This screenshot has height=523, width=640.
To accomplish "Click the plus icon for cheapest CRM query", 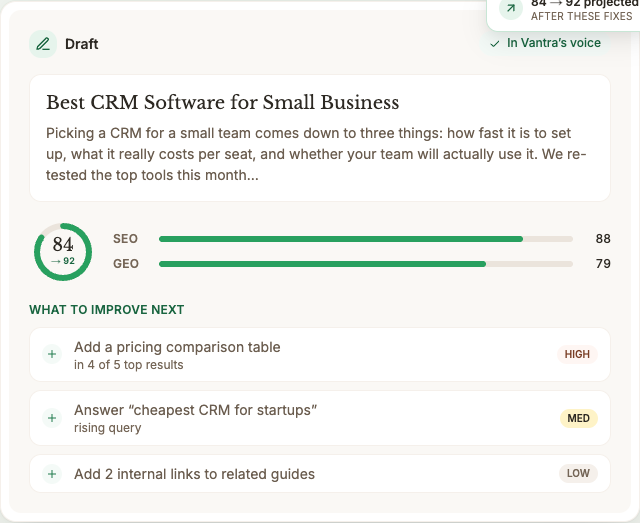I will coord(52,418).
